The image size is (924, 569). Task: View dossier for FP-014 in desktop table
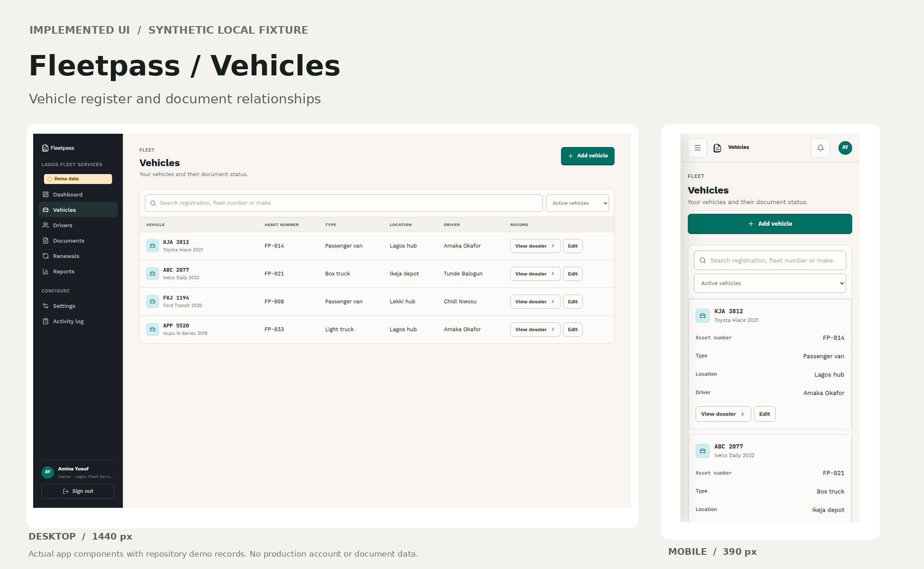tap(535, 246)
